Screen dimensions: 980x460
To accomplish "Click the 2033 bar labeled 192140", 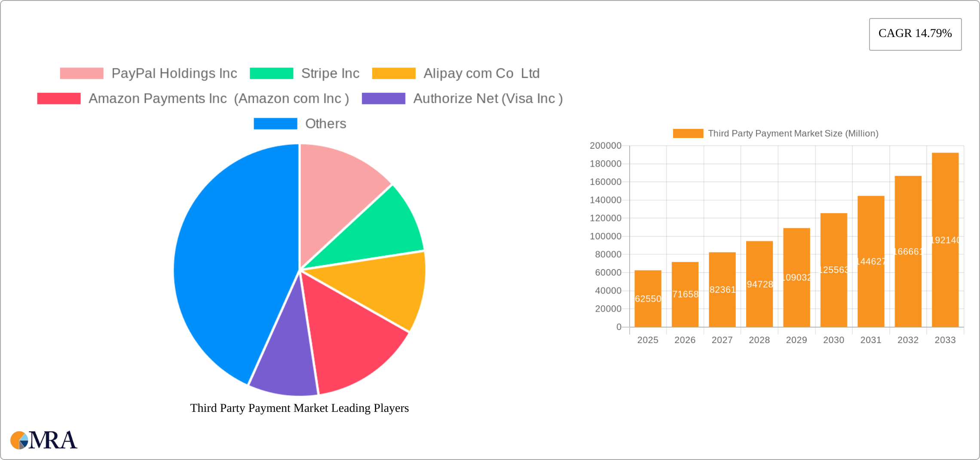I will coord(945,240).
